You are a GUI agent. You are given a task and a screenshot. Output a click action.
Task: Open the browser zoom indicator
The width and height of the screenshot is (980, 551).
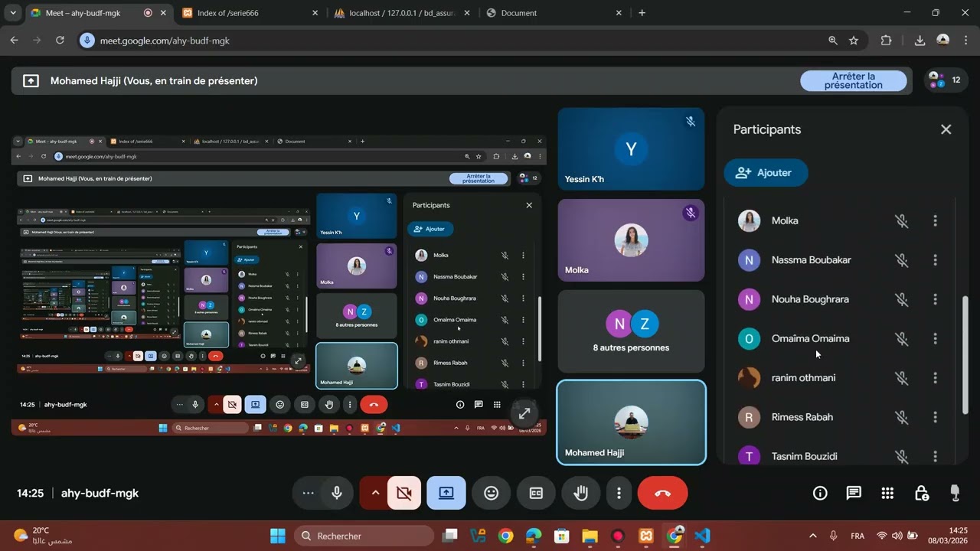pyautogui.click(x=833, y=41)
